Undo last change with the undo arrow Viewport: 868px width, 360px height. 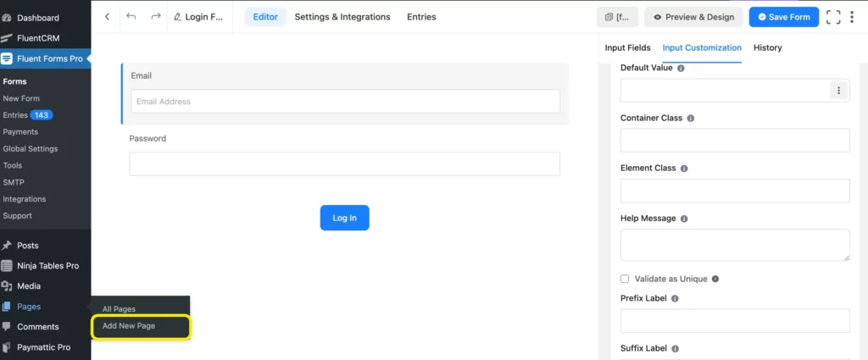[131, 17]
